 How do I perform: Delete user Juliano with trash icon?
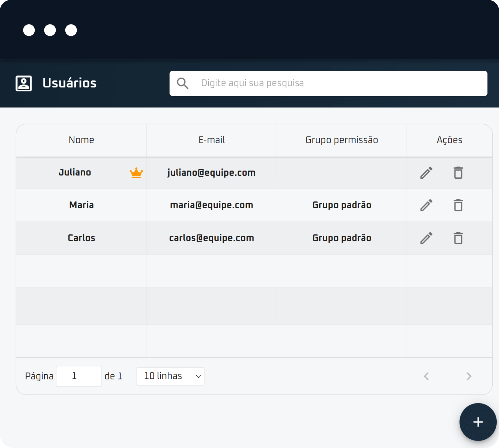(458, 173)
